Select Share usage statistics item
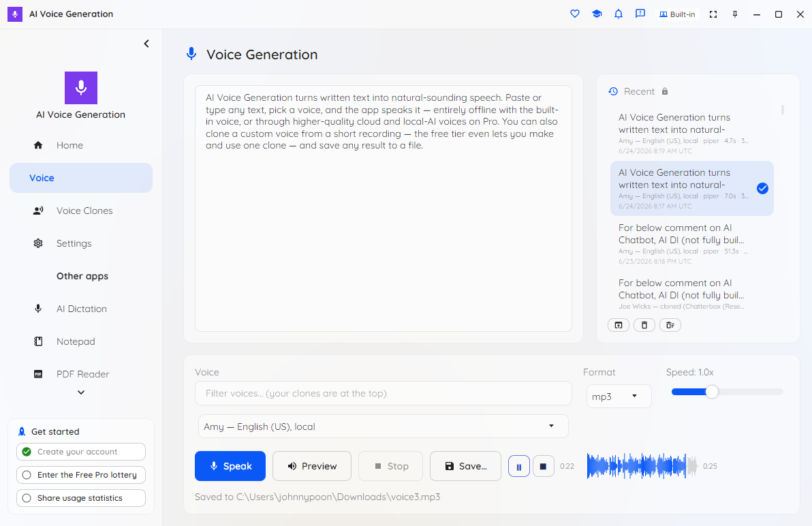This screenshot has width=812, height=526. coord(81,499)
